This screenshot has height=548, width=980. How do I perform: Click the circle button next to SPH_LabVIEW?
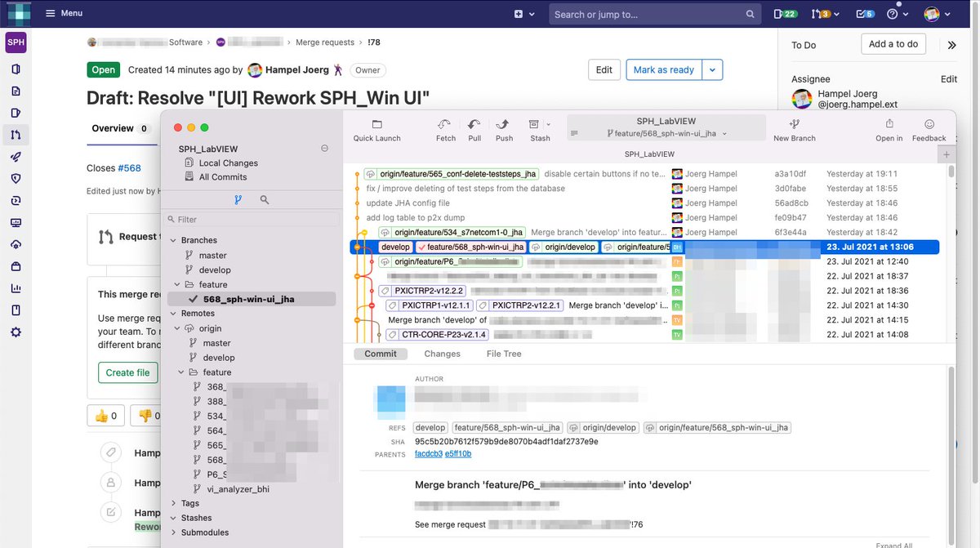tap(324, 149)
